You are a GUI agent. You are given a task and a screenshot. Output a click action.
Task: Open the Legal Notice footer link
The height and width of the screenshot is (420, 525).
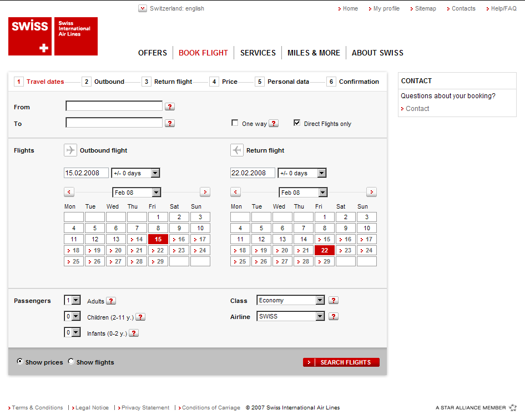[90, 408]
